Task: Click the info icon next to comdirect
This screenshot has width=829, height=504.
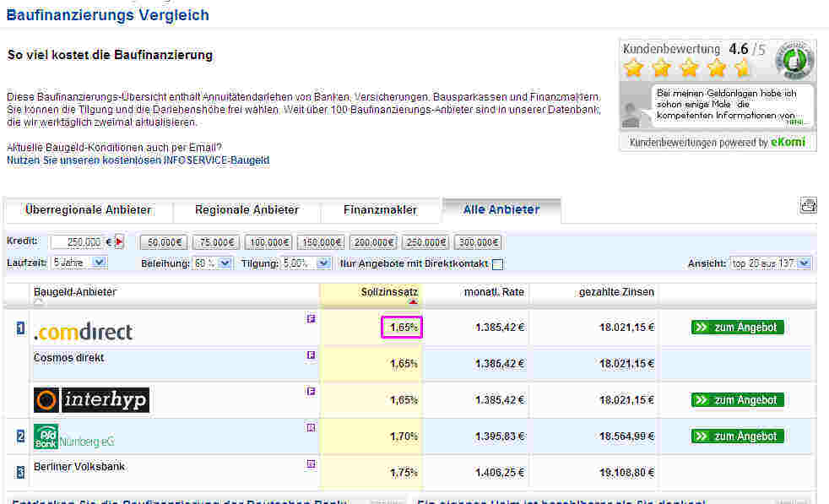Action: coord(311,318)
